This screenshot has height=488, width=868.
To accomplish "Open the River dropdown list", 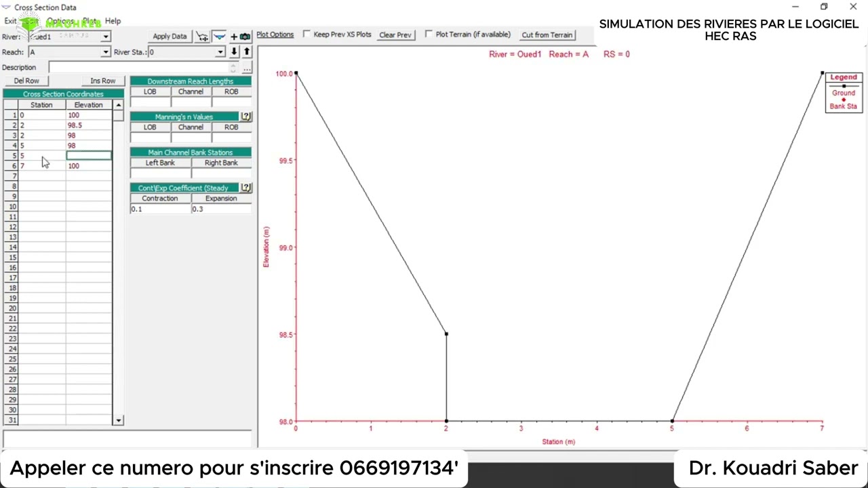I will click(105, 37).
